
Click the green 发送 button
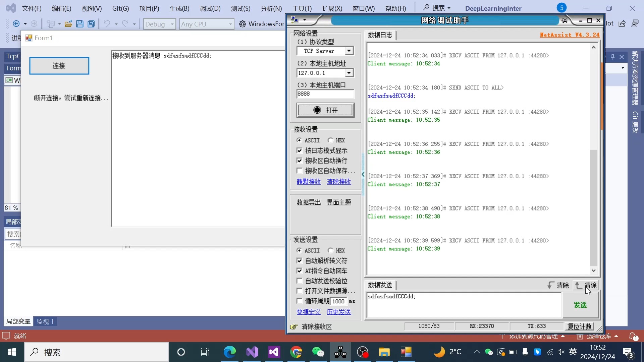click(x=580, y=305)
